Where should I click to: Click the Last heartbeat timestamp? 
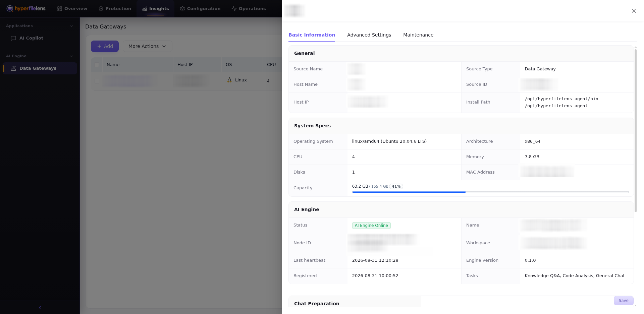[375, 260]
